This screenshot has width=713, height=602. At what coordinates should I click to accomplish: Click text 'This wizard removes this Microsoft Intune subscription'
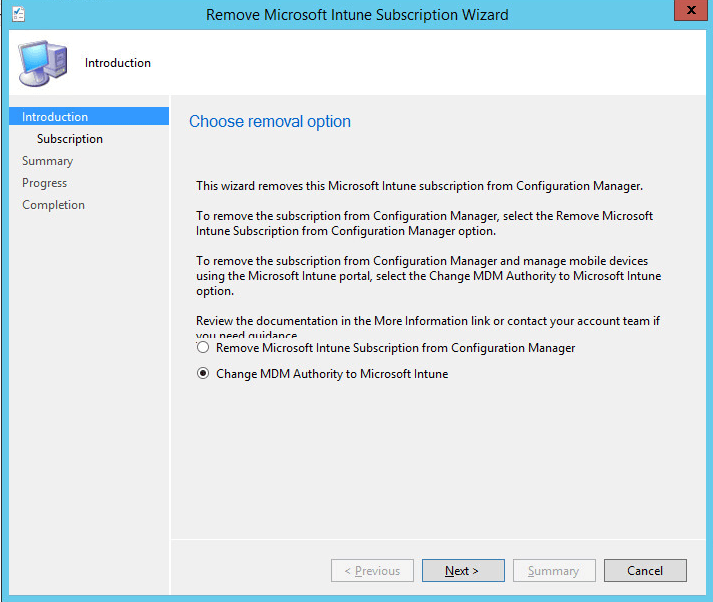[x=341, y=186]
